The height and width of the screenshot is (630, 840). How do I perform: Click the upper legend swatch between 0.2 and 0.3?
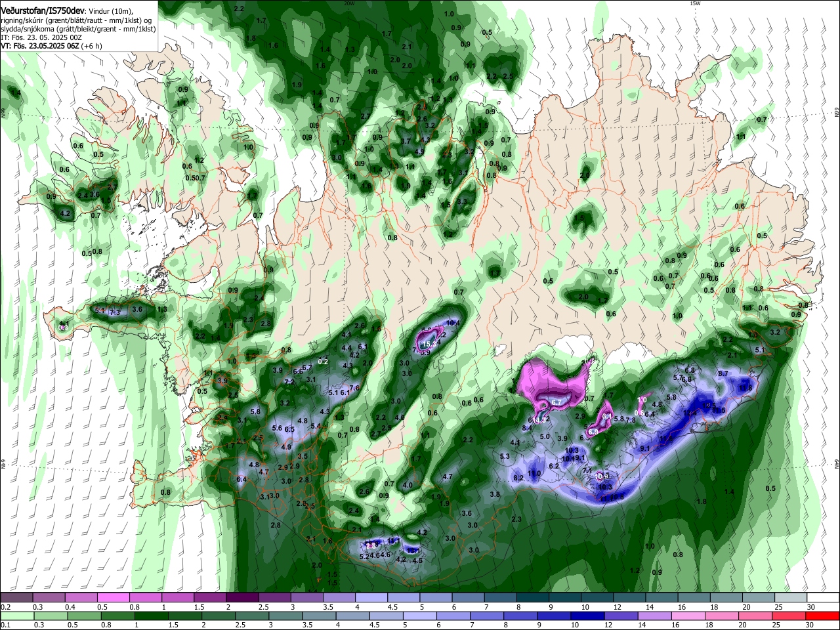16,597
